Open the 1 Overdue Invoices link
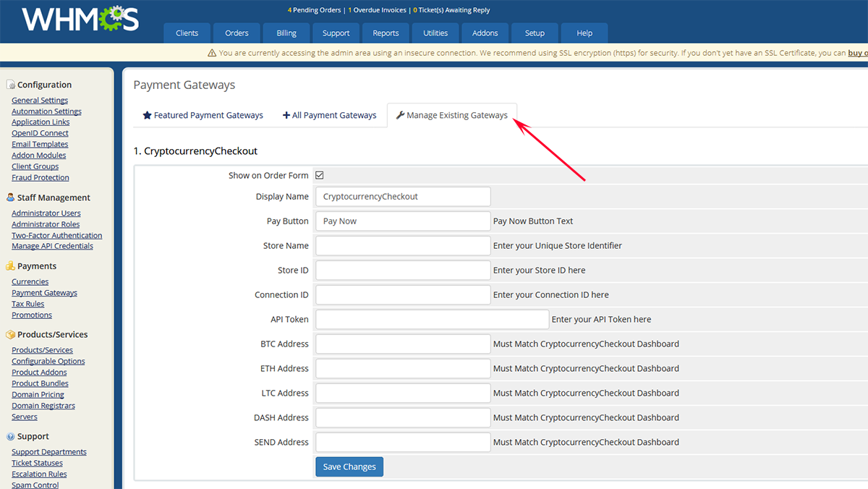Image resolution: width=868 pixels, height=489 pixels. tap(377, 10)
